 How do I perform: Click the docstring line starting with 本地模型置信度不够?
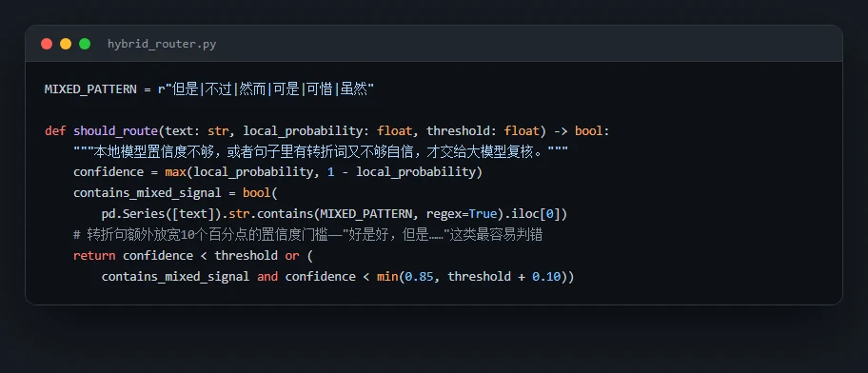pos(321,151)
